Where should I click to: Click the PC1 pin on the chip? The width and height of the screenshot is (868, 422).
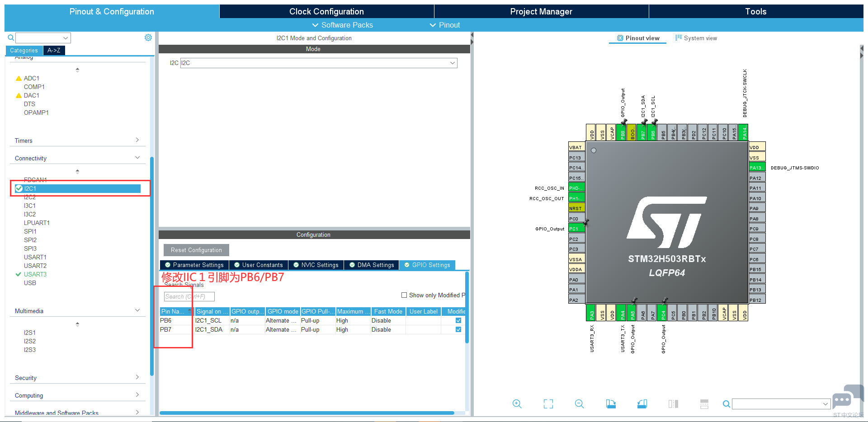pyautogui.click(x=577, y=229)
